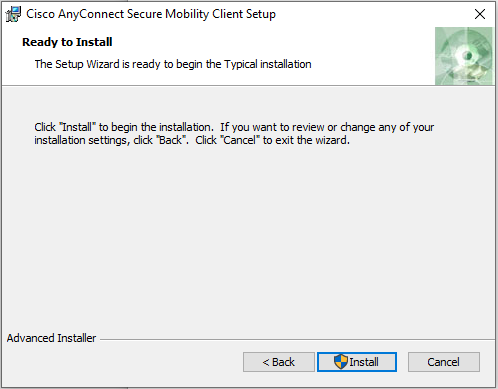Click the quoted word "Cancel" in the instructions
This screenshot has width=498, height=389.
pos(240,140)
